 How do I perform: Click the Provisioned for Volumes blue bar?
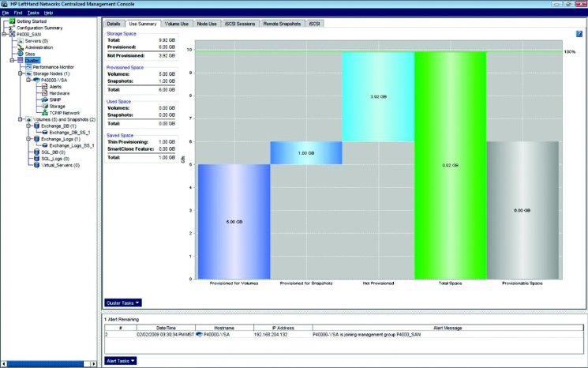tap(234, 222)
